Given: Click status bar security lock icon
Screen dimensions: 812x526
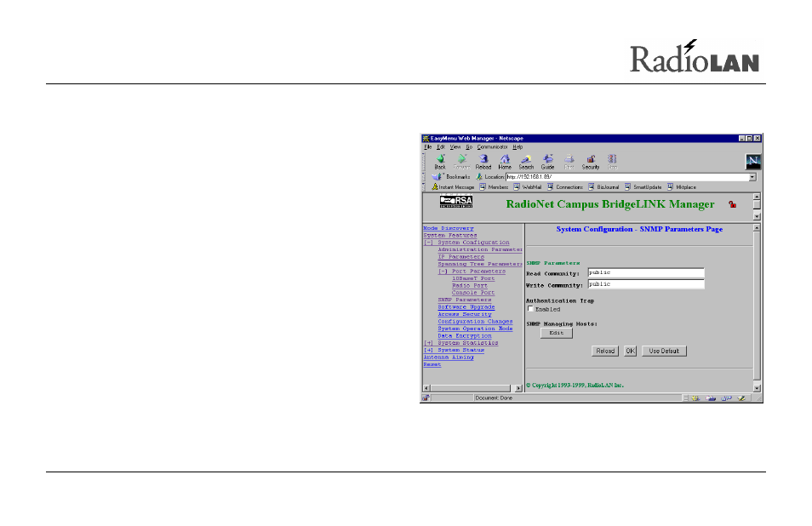Looking at the screenshot, I should click(426, 398).
